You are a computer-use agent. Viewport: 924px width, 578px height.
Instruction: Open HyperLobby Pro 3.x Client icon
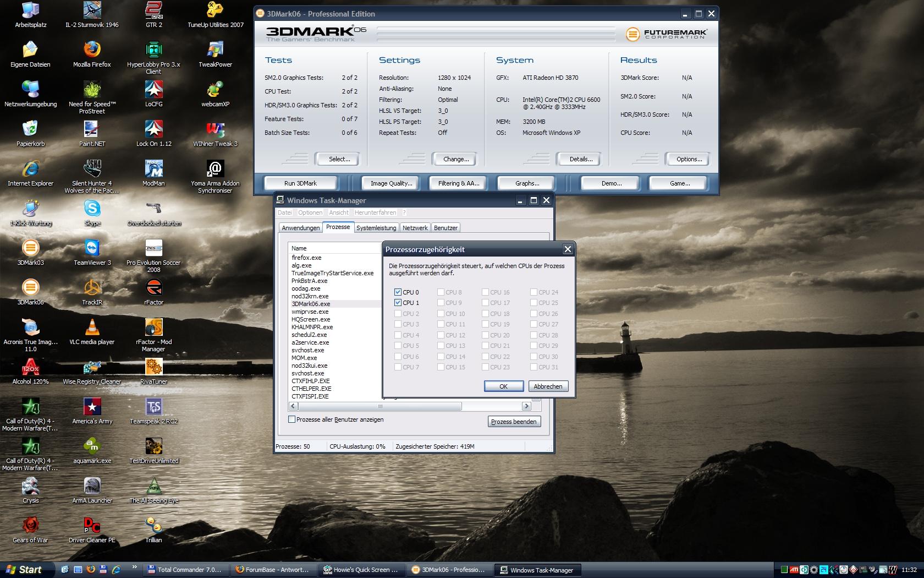point(153,57)
